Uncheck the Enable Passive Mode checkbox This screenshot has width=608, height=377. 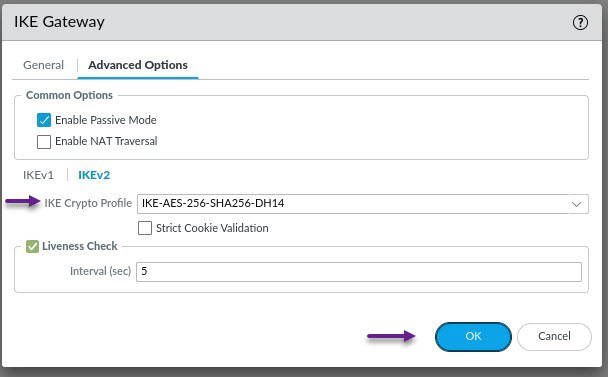click(44, 120)
